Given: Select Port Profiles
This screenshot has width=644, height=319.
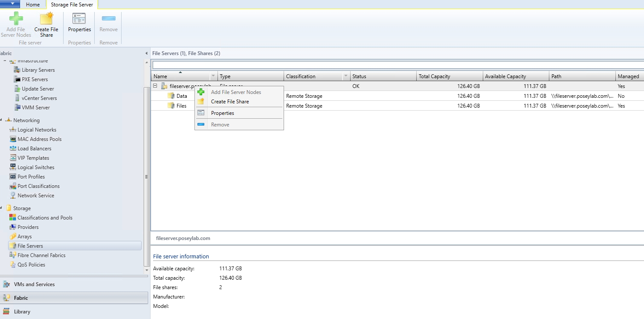Looking at the screenshot, I should [32, 176].
